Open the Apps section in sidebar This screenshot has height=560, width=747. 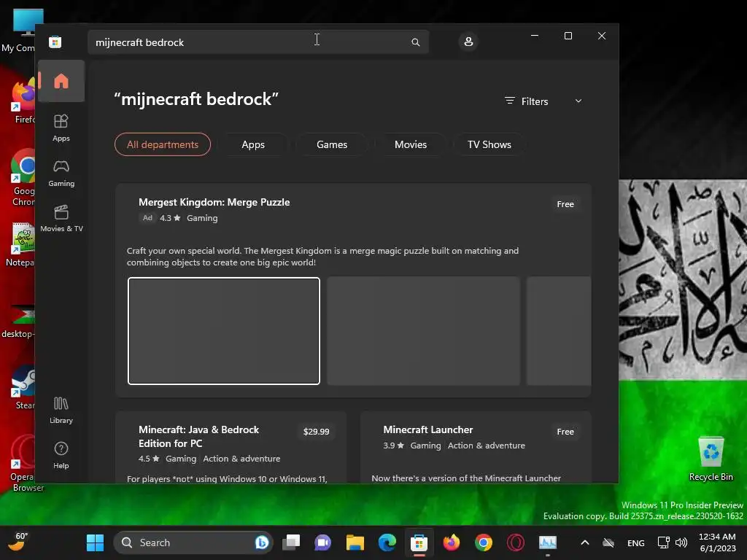[x=61, y=128]
